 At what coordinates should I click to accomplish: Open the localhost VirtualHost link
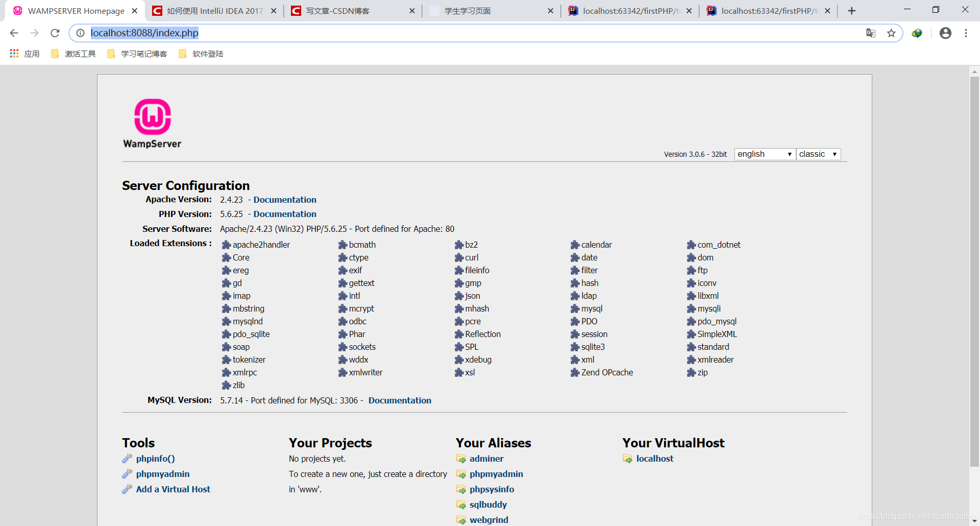(x=654, y=459)
